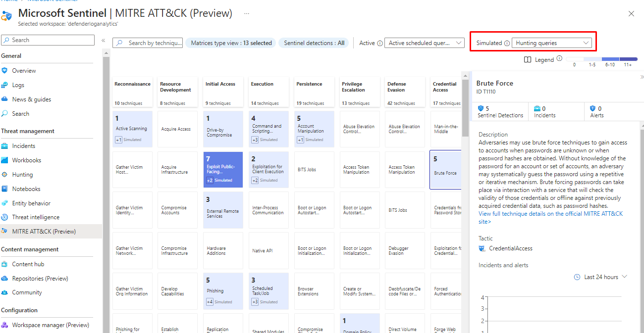Click the Workbooks icon in sidebar
Image resolution: width=644 pixels, height=333 pixels.
coord(5,160)
